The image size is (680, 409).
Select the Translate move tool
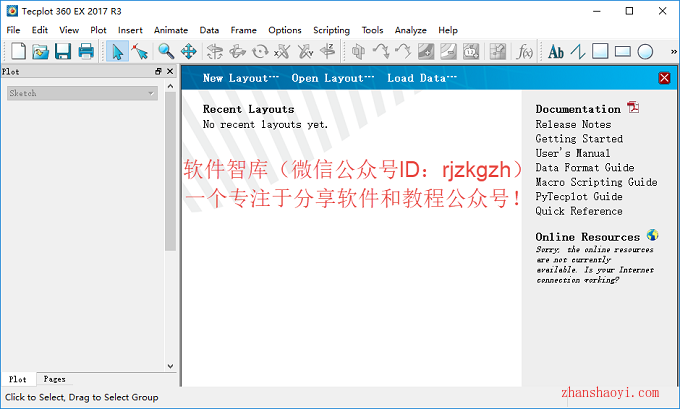click(189, 51)
